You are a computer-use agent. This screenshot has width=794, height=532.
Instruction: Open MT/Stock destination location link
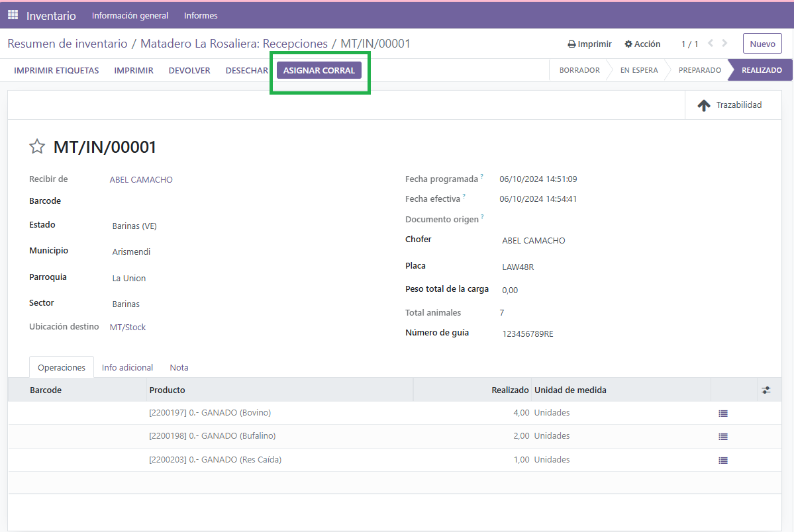coord(128,328)
